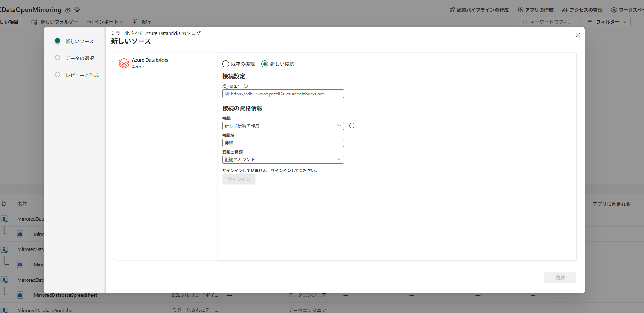Image resolution: width=644 pixels, height=313 pixels.
Task: Click the migrate toolbar button
Action: point(141,22)
